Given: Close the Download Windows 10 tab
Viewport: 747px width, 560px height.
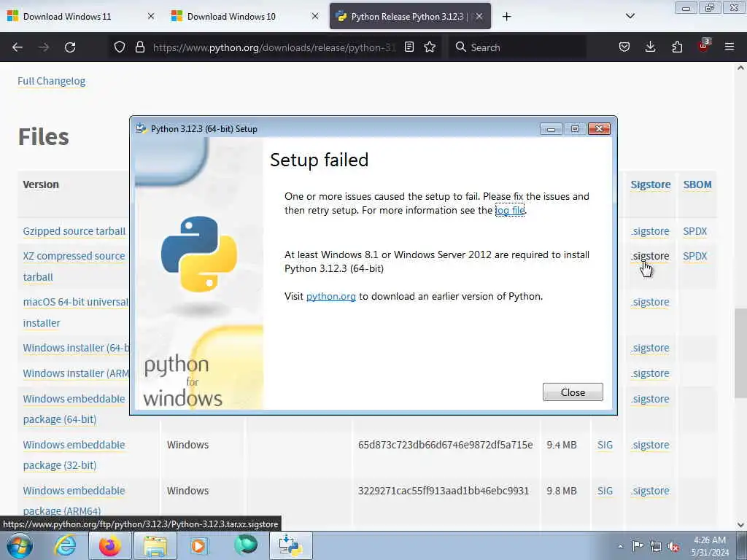Looking at the screenshot, I should [315, 17].
